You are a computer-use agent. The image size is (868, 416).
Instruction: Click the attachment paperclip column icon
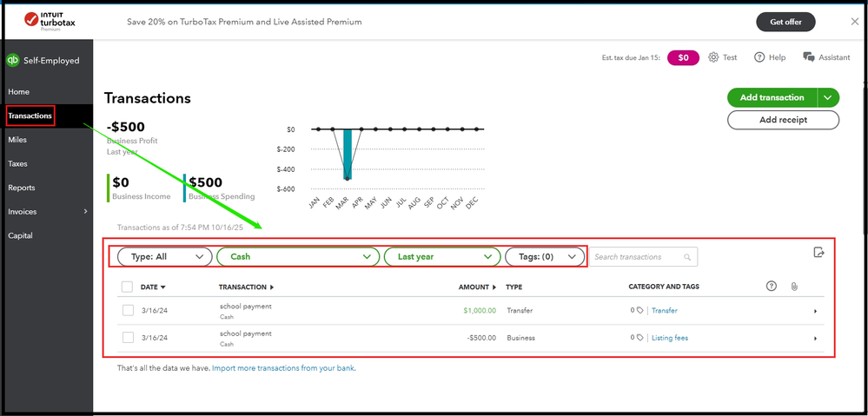pyautogui.click(x=794, y=287)
